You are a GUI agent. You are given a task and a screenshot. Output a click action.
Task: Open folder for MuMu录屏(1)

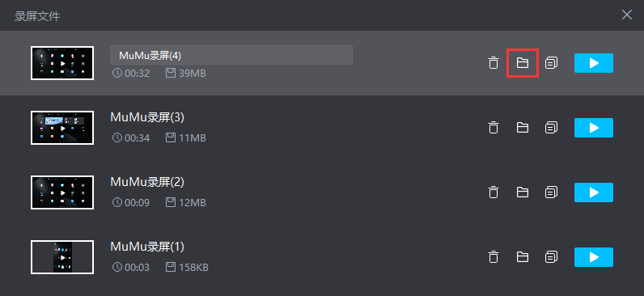click(x=522, y=257)
